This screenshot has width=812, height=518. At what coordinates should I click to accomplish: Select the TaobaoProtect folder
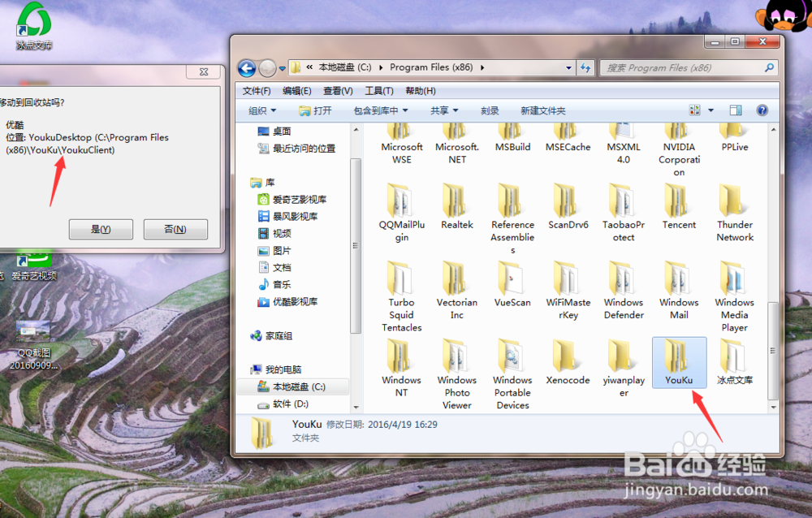pyautogui.click(x=624, y=213)
